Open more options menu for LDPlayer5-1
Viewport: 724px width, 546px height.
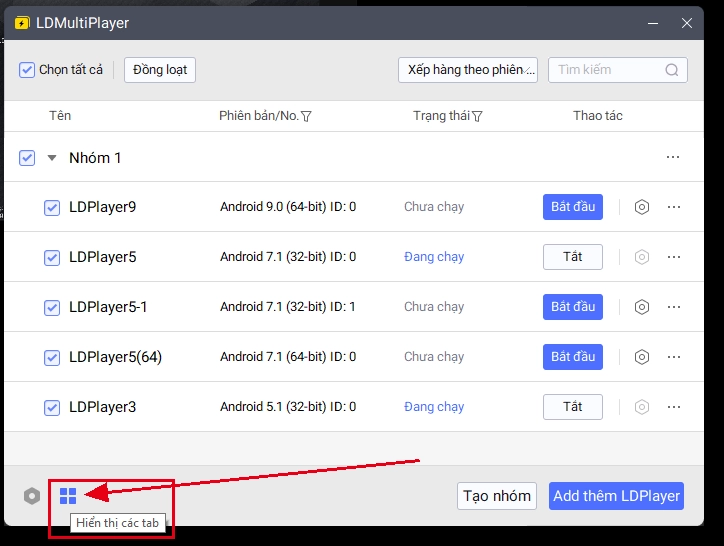[674, 307]
